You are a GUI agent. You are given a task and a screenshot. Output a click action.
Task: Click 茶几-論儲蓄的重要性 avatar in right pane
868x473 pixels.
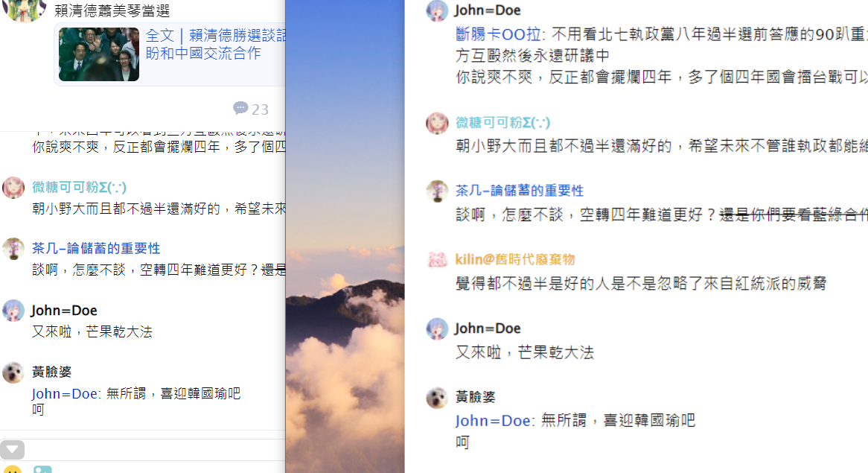coord(437,191)
